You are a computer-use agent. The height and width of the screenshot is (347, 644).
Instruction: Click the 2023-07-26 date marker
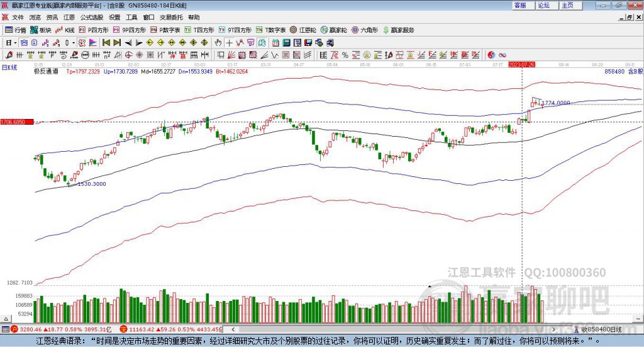[x=521, y=64]
